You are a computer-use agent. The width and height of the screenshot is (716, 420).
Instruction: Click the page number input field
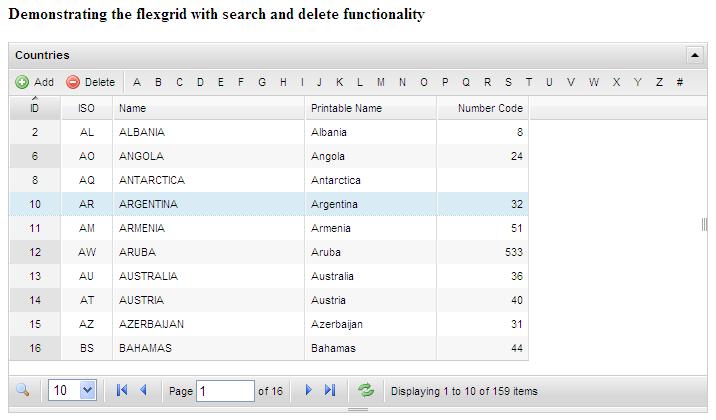(225, 391)
